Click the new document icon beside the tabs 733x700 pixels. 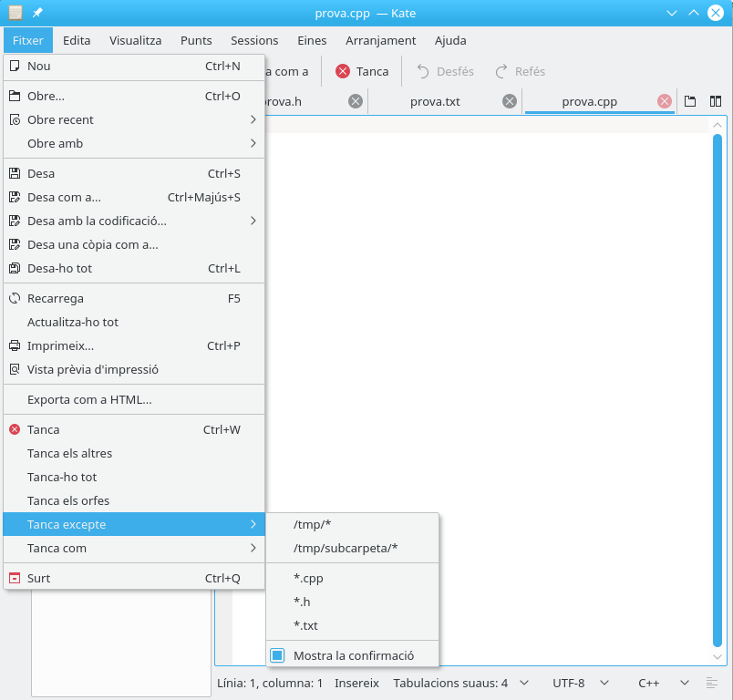coord(690,101)
